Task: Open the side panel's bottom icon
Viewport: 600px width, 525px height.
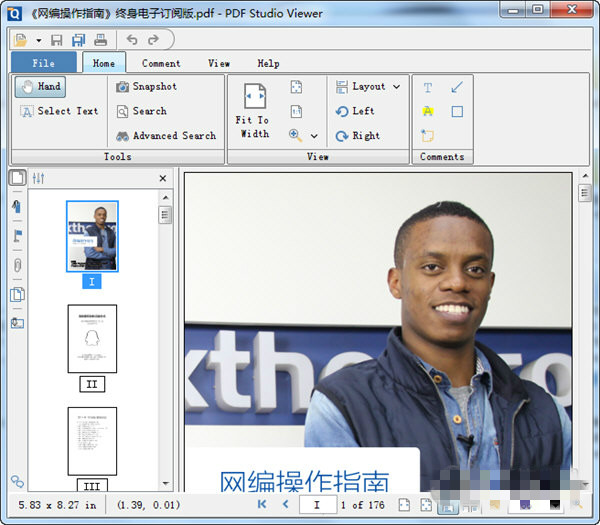Action: [17, 323]
